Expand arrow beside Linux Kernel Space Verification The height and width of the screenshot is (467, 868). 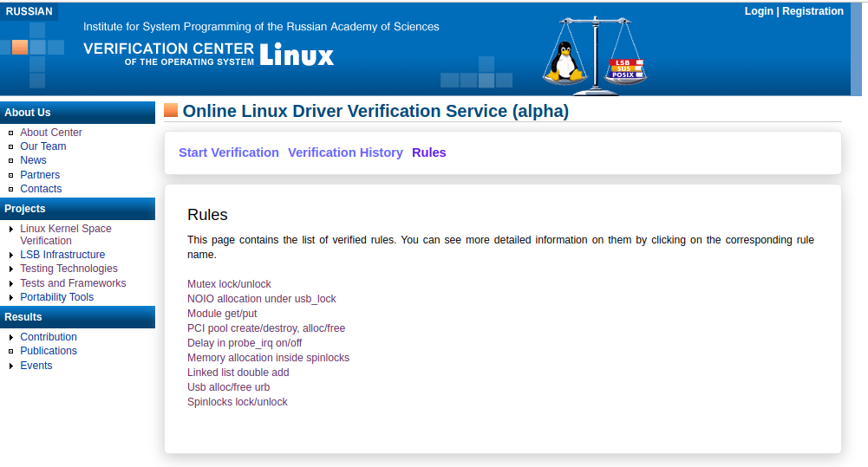(11, 229)
